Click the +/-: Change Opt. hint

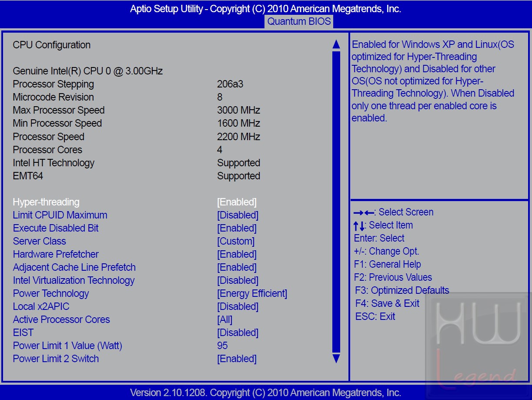387,251
